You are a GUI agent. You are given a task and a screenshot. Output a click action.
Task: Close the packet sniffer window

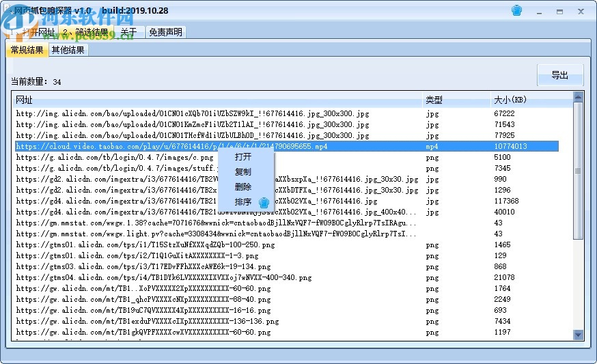[x=581, y=12]
